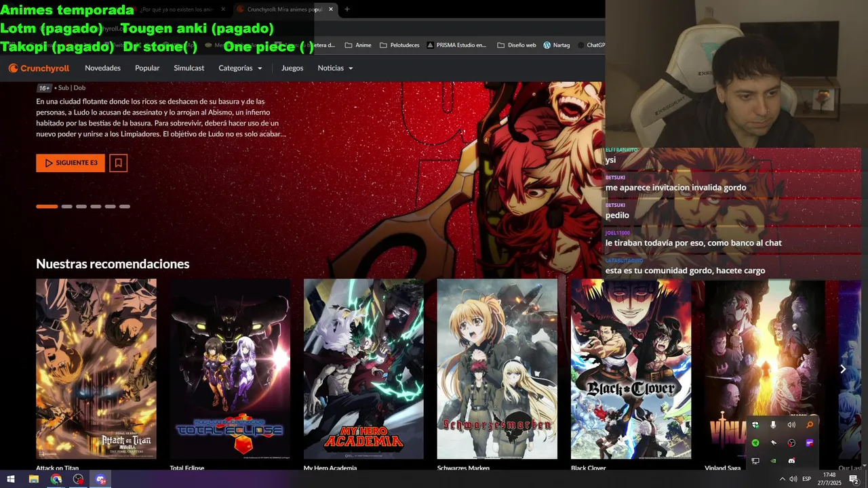Close the Crunchyroll browser tab
The height and width of the screenshot is (488, 868).
[331, 9]
